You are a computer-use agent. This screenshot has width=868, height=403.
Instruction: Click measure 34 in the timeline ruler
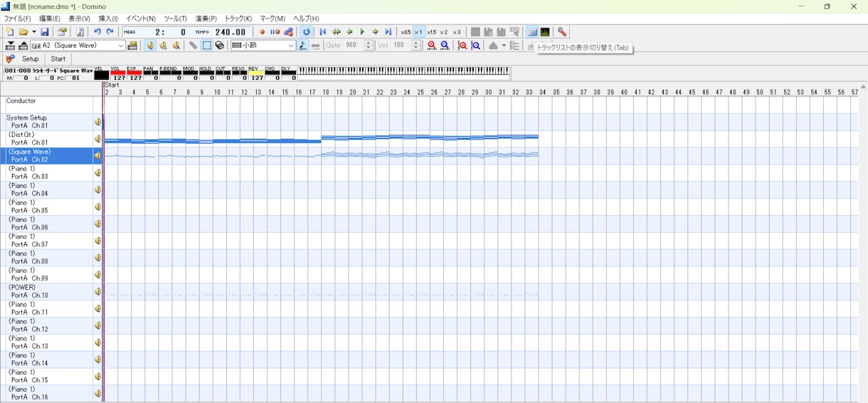543,93
